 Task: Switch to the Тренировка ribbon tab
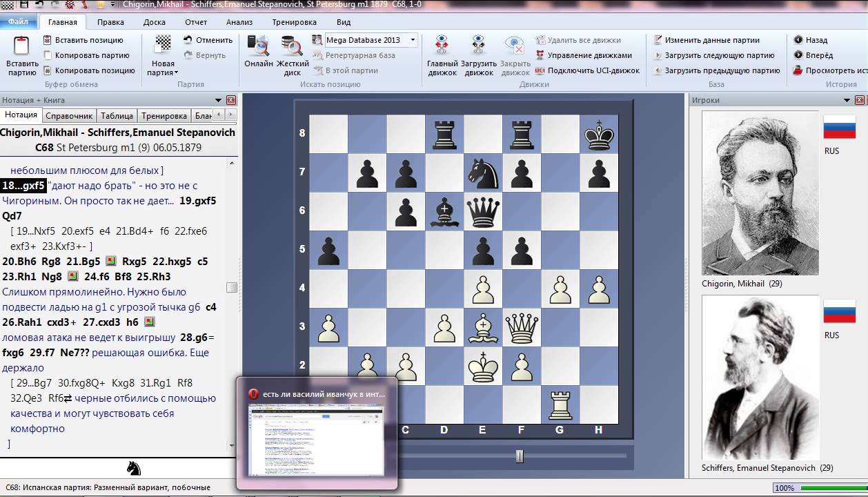coord(294,22)
